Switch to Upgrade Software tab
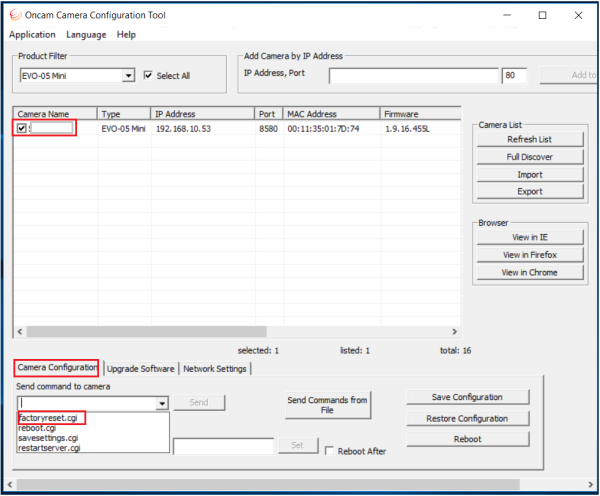Viewport: 600px width, 496px height. [x=140, y=369]
